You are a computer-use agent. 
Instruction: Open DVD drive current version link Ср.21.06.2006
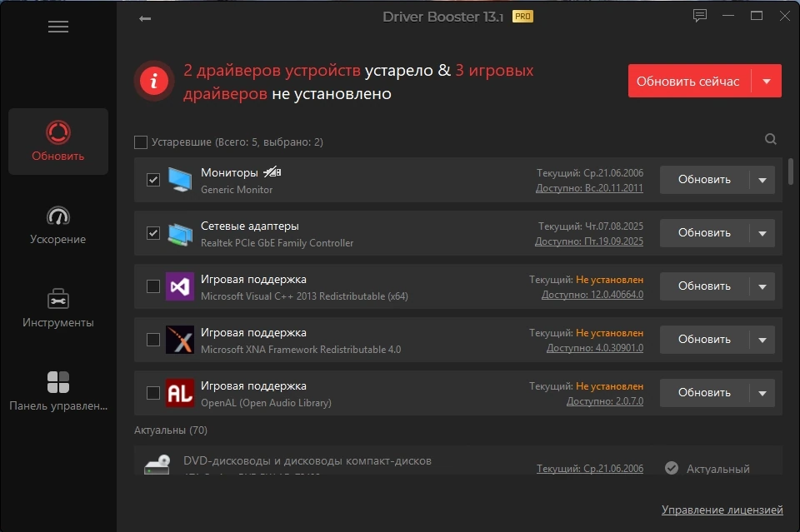[x=590, y=468]
